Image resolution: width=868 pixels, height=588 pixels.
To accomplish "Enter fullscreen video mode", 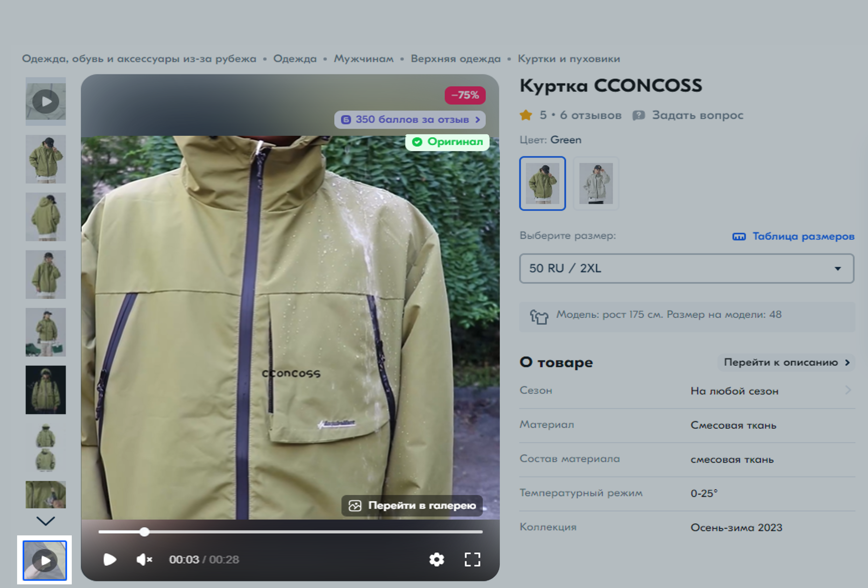I will (472, 559).
